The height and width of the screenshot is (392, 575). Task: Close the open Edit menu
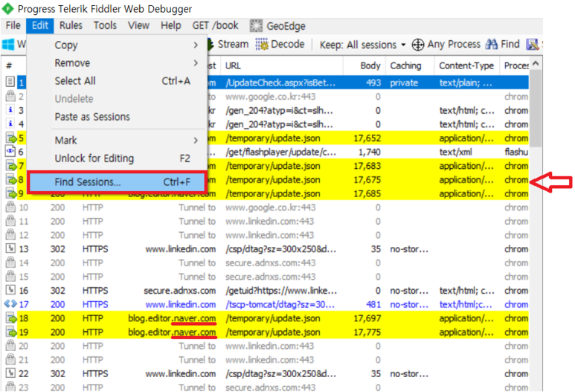[x=40, y=25]
